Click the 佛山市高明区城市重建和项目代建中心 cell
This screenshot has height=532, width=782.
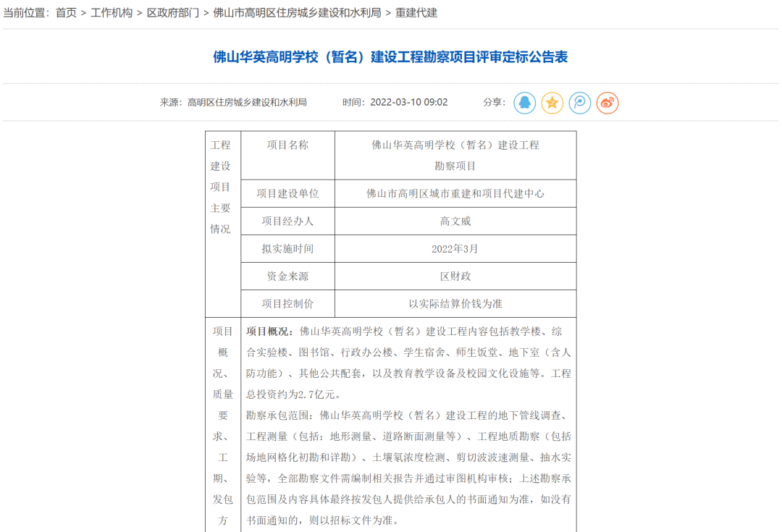(455, 194)
